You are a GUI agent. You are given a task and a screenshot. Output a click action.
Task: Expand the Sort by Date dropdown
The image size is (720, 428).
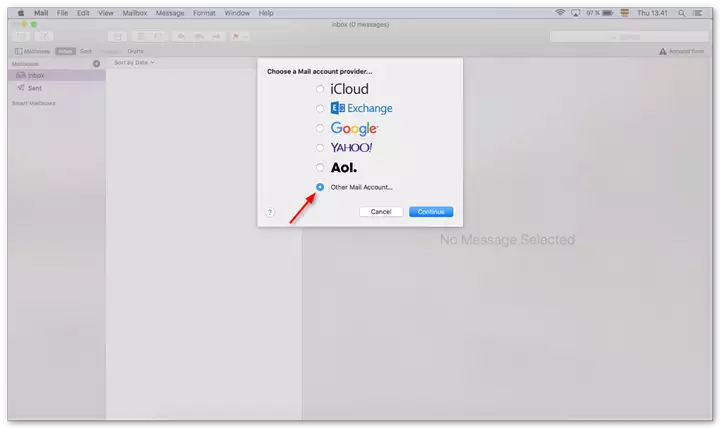134,62
